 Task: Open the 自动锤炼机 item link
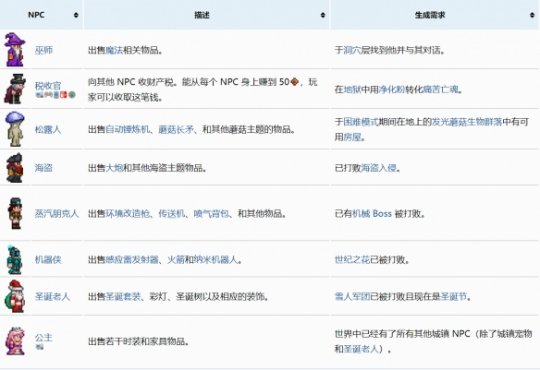coord(127,130)
